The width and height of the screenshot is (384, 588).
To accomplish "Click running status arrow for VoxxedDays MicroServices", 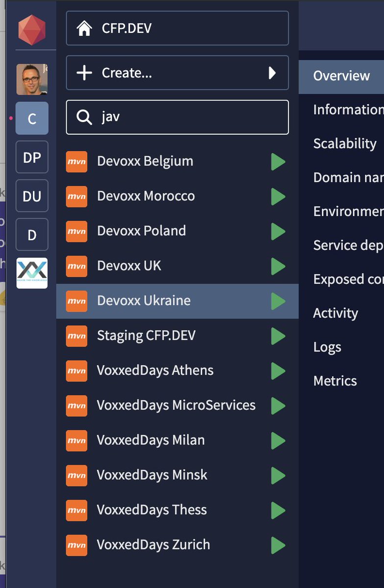I will tap(278, 405).
